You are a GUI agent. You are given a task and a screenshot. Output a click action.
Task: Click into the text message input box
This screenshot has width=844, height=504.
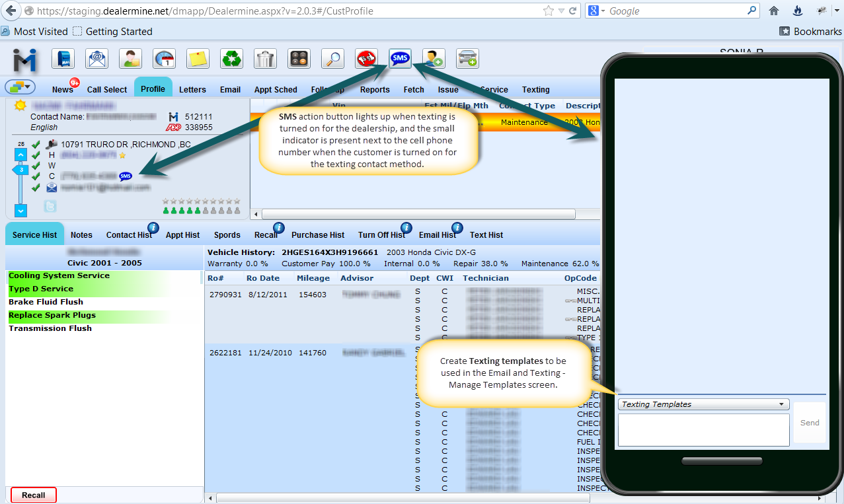703,429
